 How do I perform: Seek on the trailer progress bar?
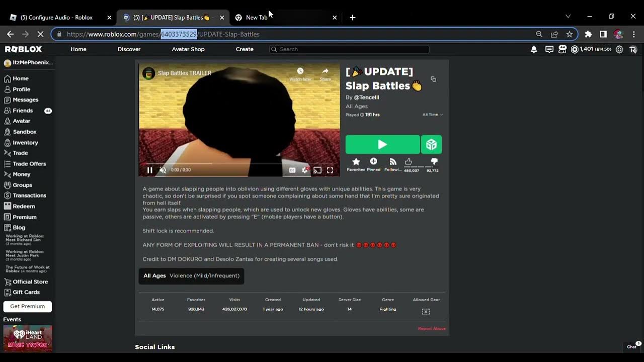point(239,163)
